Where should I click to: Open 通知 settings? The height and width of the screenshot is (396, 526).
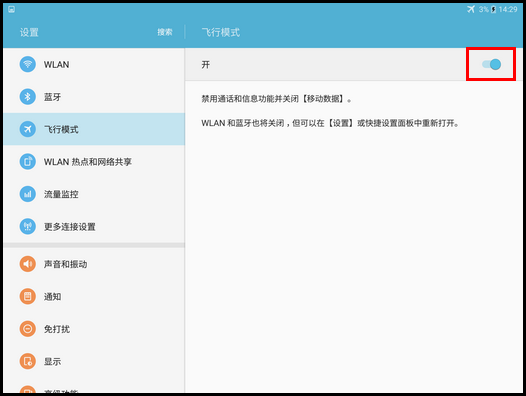pos(94,296)
